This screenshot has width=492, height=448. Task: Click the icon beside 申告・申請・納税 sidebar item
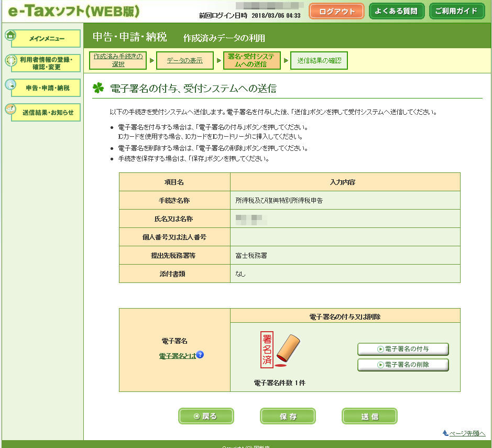(x=10, y=84)
